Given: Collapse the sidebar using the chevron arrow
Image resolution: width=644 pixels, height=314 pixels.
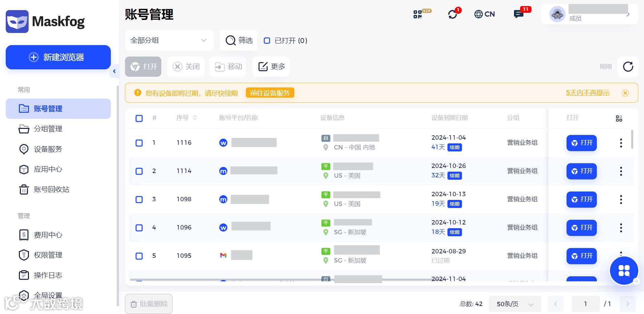Looking at the screenshot, I should tap(114, 71).
